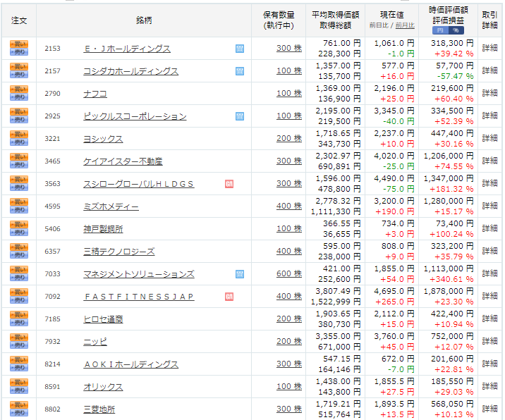Click the 買い buy button for スシローグローバルHLDGS

coord(19,179)
